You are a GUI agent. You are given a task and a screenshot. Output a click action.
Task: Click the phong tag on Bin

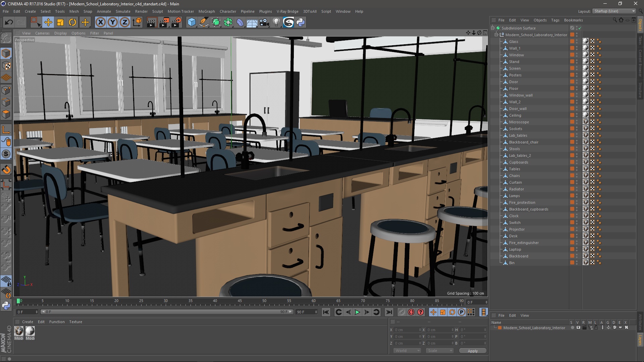pyautogui.click(x=599, y=263)
